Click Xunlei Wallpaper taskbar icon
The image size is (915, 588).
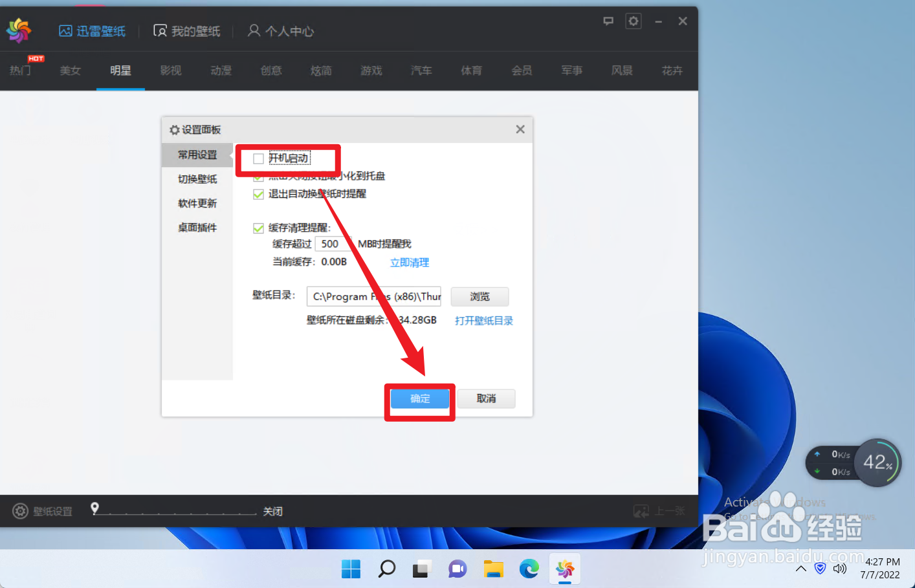(565, 569)
